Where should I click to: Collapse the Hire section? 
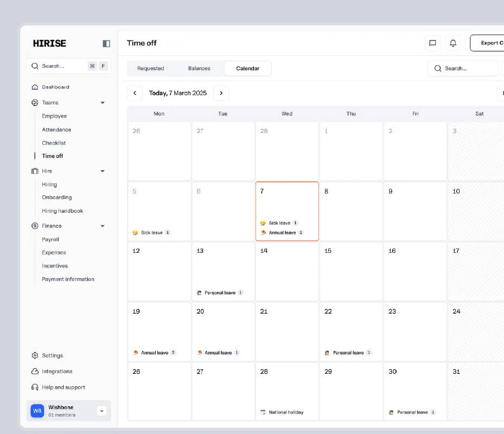click(x=103, y=171)
